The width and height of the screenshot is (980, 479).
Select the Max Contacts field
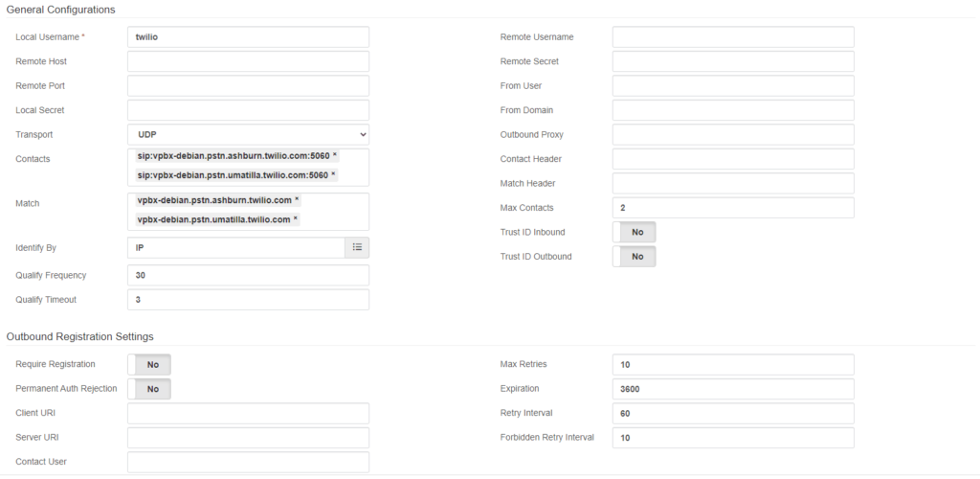click(x=733, y=208)
